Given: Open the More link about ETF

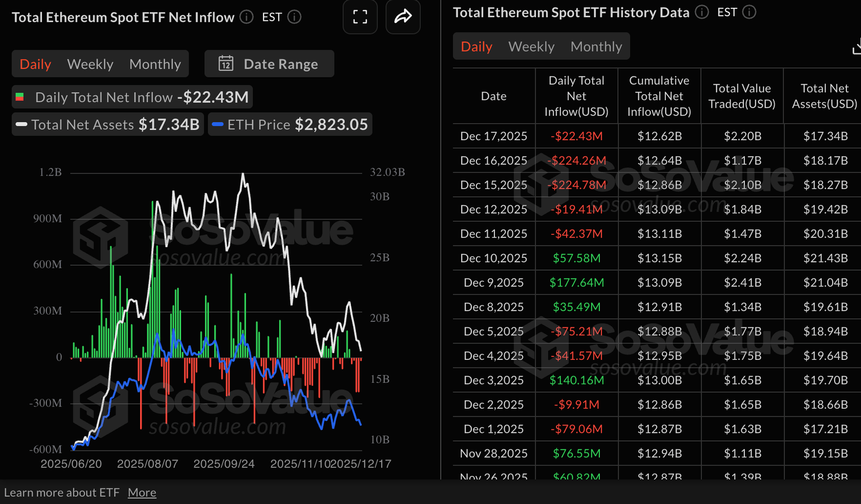Looking at the screenshot, I should (x=142, y=492).
